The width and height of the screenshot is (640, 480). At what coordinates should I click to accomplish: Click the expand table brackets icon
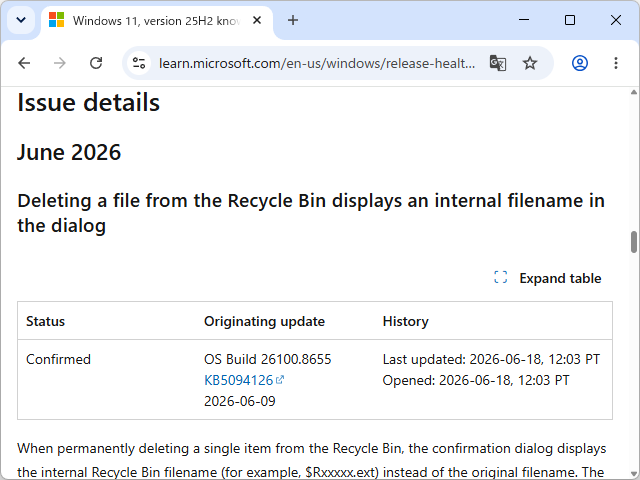pyautogui.click(x=500, y=277)
